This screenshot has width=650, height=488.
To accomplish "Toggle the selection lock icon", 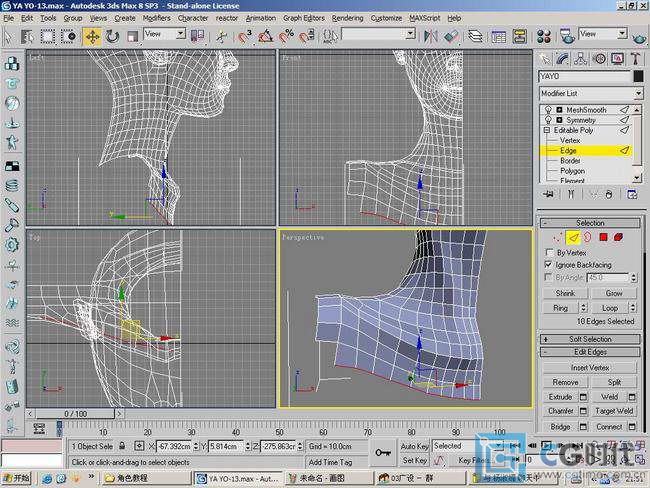I will point(122,446).
